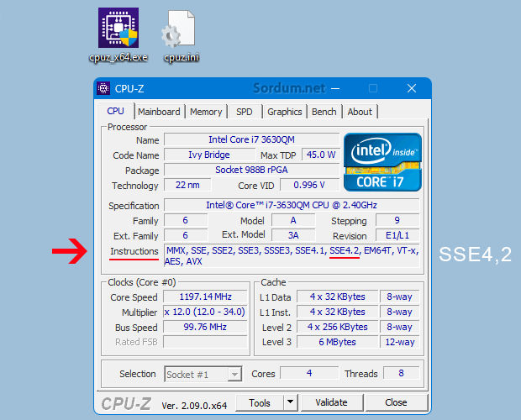Click the Level 3 size 6 MBytes
This screenshot has width=521, height=420.
pyautogui.click(x=337, y=342)
